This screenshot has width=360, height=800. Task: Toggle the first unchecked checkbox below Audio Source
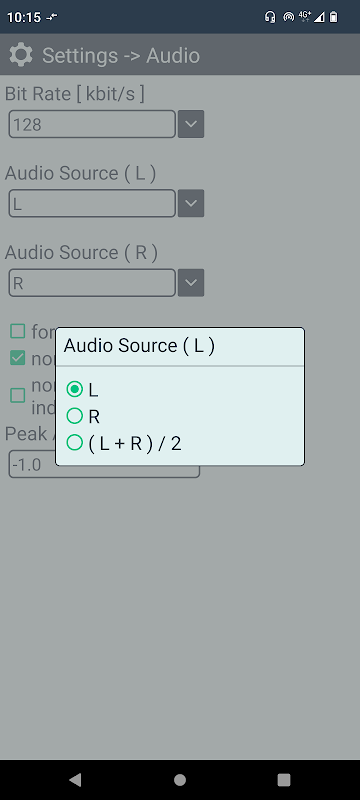click(x=18, y=331)
